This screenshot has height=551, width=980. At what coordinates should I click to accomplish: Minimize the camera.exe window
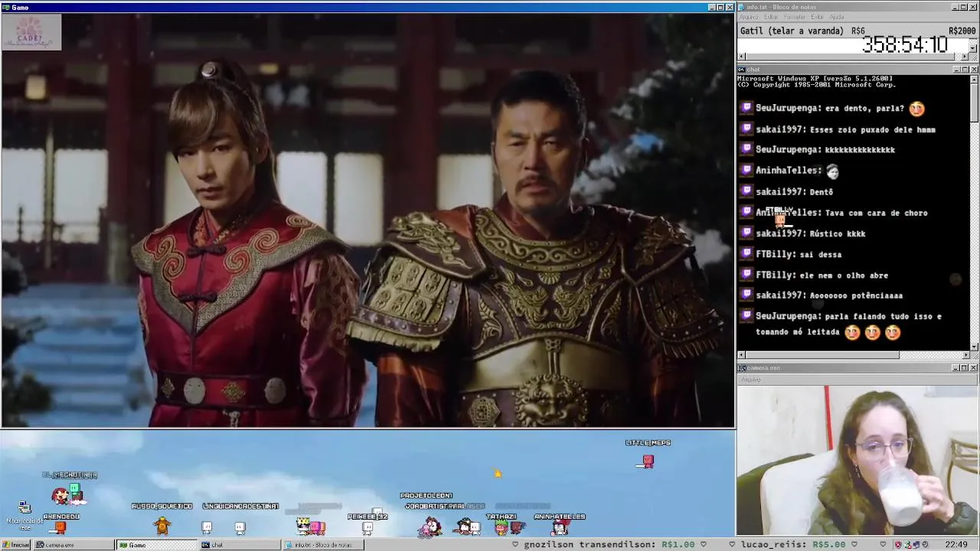pyautogui.click(x=956, y=368)
